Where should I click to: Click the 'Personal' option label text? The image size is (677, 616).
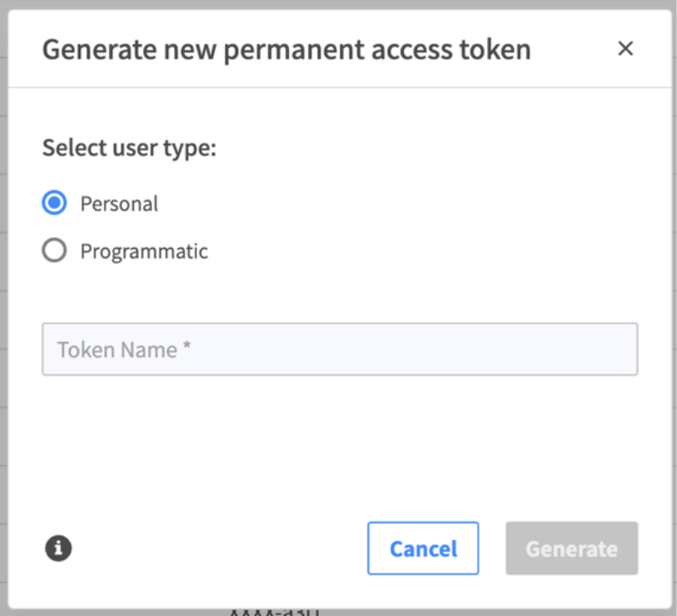(119, 204)
